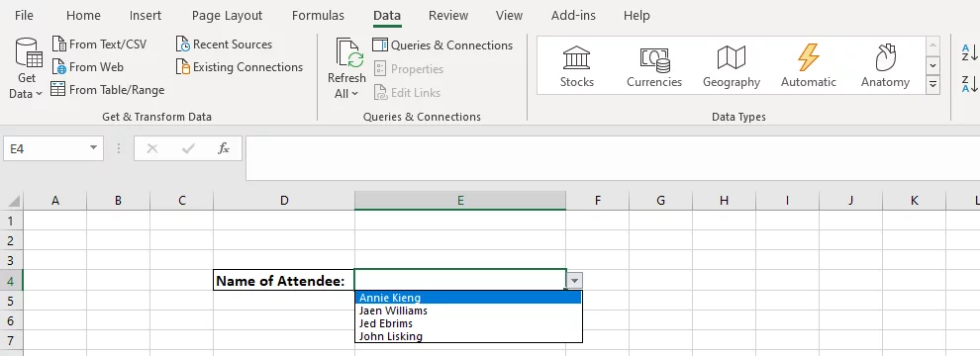The image size is (980, 356).
Task: Expand the Data Types gallery more button
Action: click(x=932, y=84)
